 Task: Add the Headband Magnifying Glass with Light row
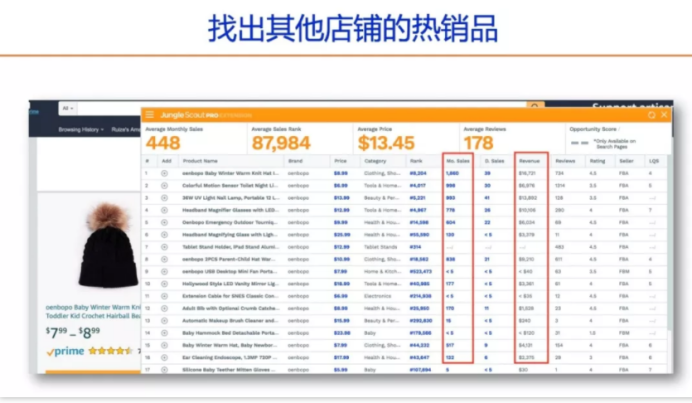point(164,235)
